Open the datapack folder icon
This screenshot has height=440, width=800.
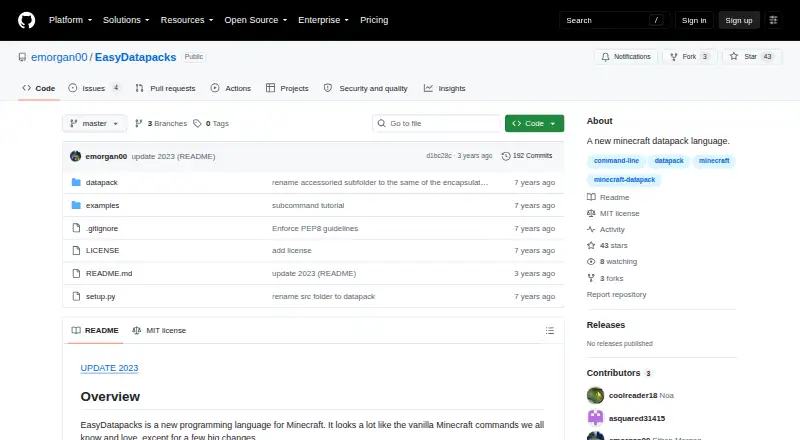tap(76, 182)
